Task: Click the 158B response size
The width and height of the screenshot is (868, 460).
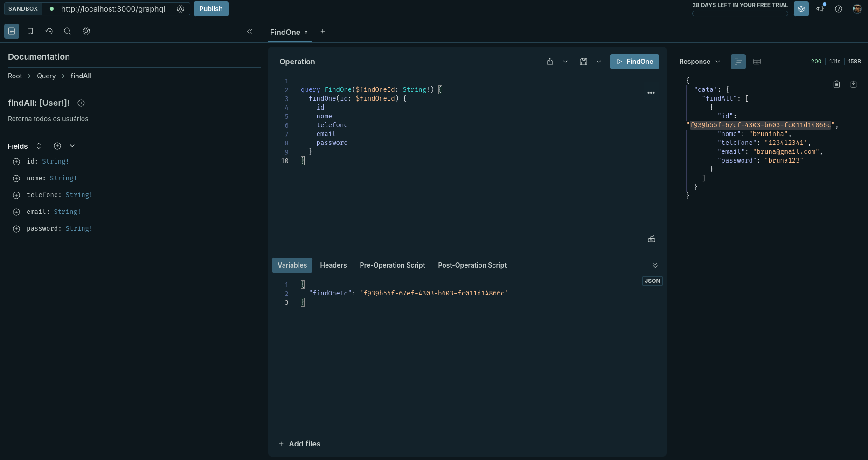Action: (854, 62)
